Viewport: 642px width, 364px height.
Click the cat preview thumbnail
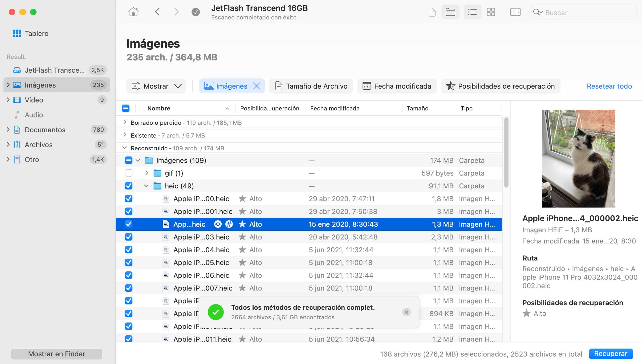coord(578,158)
